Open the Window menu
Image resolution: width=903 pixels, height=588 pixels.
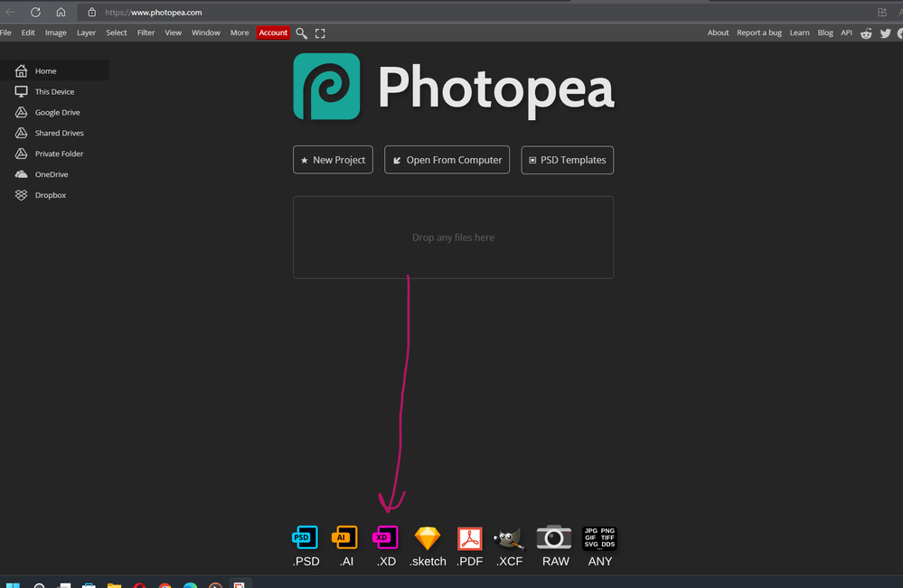205,33
